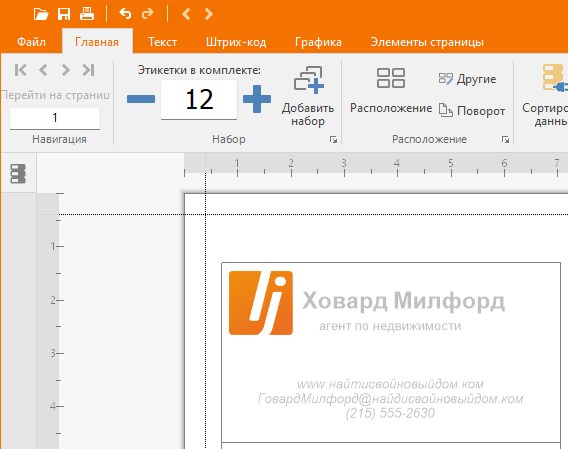Jump to the last page in Навигация
This screenshot has width=568, height=449.
(x=88, y=70)
